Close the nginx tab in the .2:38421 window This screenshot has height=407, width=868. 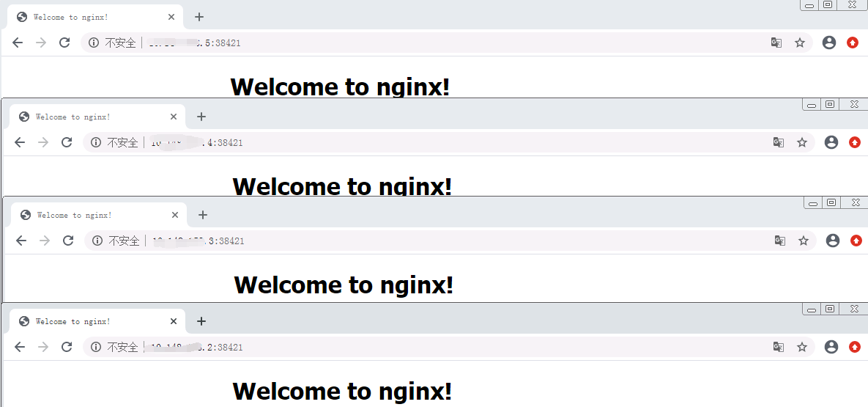[x=174, y=321]
